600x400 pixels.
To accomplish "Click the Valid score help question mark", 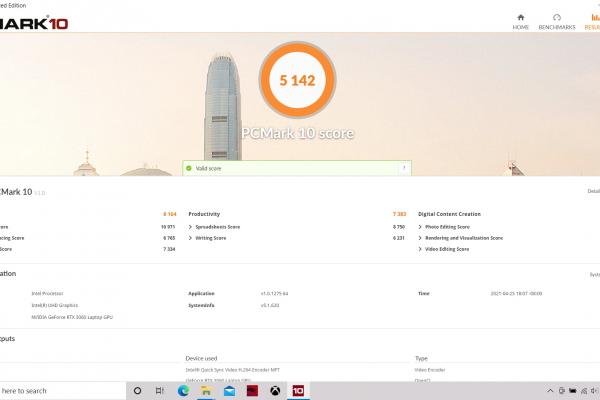I will (404, 168).
